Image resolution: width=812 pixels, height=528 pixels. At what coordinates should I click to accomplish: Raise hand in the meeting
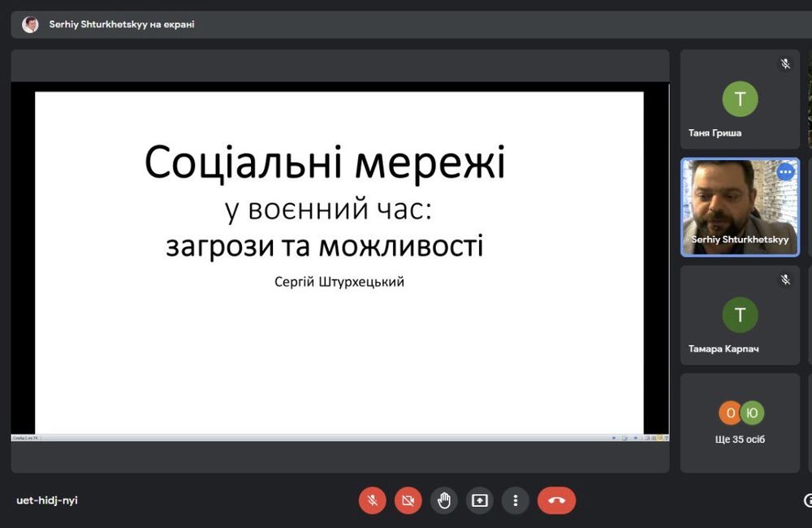[x=444, y=500]
